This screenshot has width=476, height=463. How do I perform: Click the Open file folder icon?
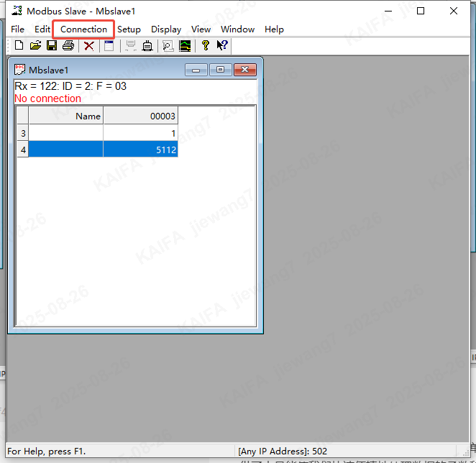(35, 45)
